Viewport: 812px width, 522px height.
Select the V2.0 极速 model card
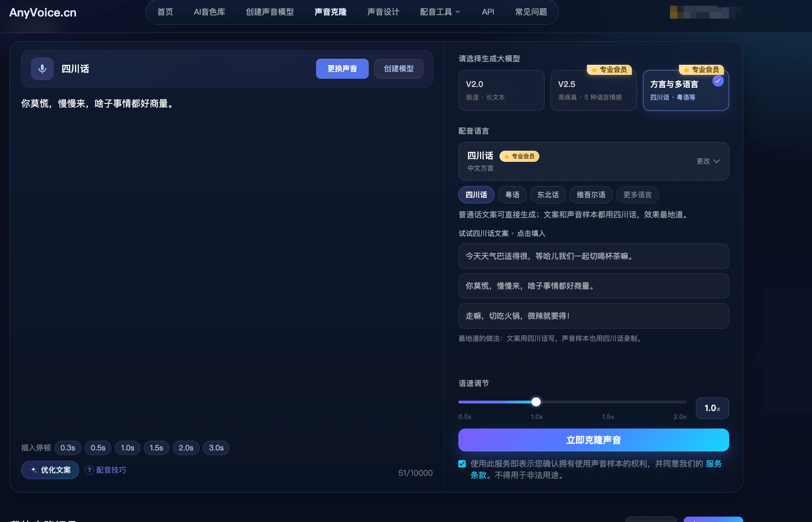pyautogui.click(x=501, y=90)
